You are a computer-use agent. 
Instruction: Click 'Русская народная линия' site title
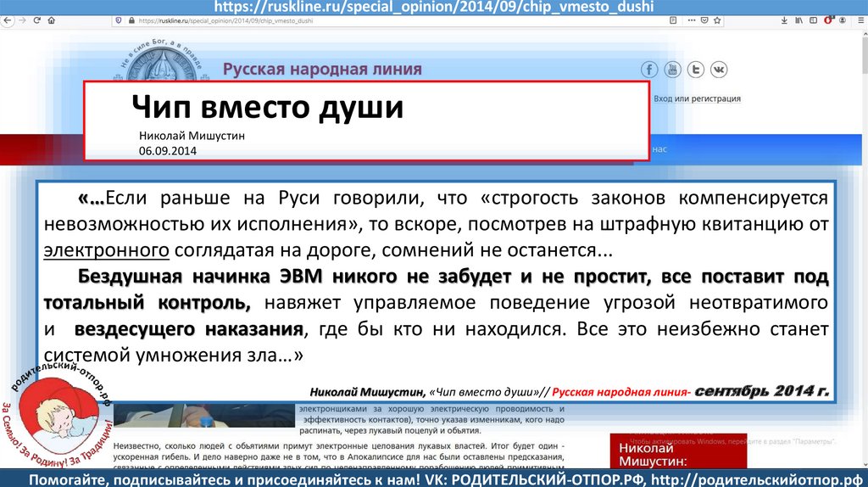click(x=322, y=70)
